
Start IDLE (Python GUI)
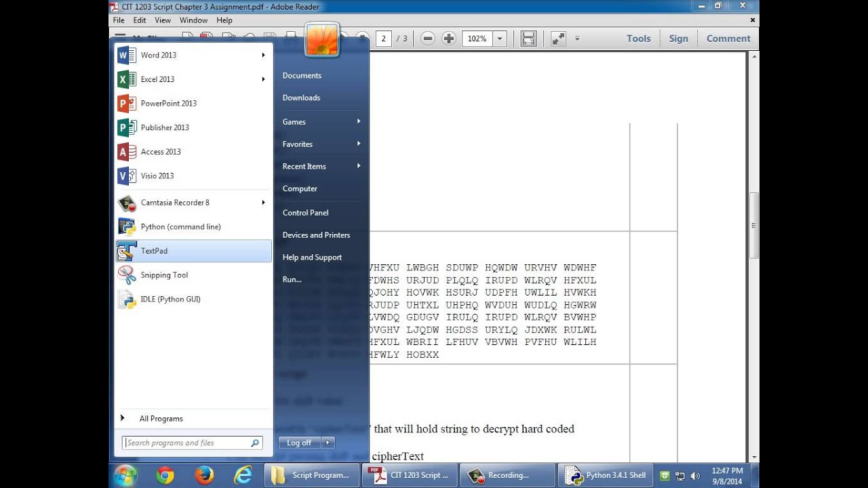click(x=193, y=299)
